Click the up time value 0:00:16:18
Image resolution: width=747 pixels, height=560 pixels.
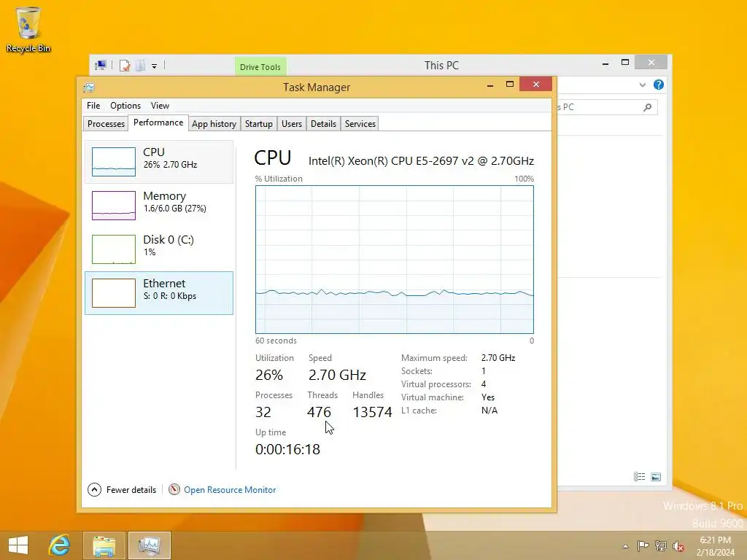287,449
